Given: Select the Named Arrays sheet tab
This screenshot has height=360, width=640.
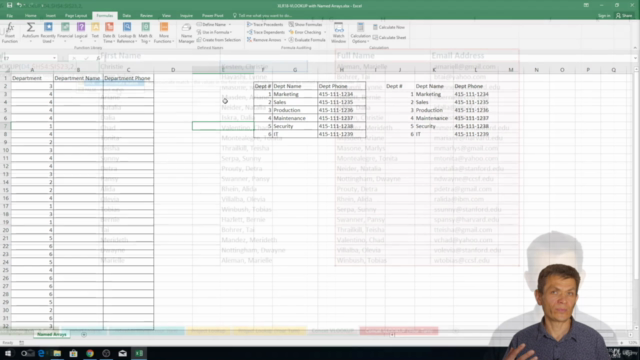Looking at the screenshot, I should point(51,334).
